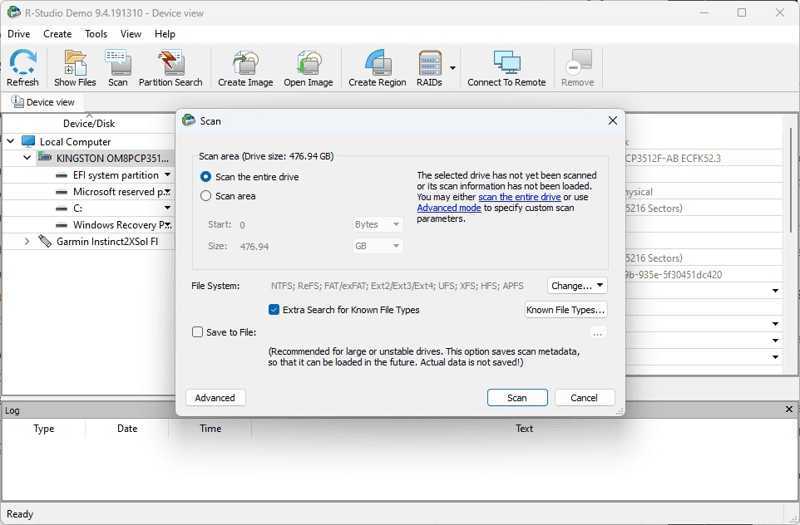The width and height of the screenshot is (800, 525).
Task: Click the Remove toolbar icon
Action: [578, 67]
